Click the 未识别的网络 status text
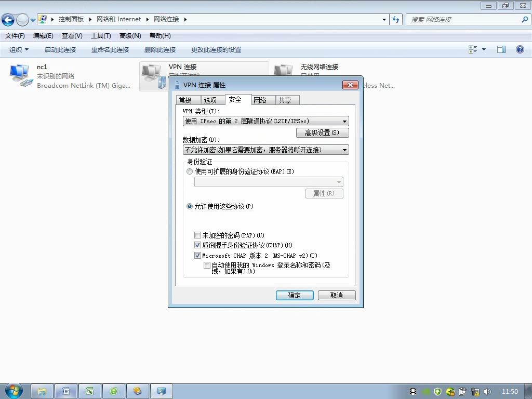 [55, 76]
